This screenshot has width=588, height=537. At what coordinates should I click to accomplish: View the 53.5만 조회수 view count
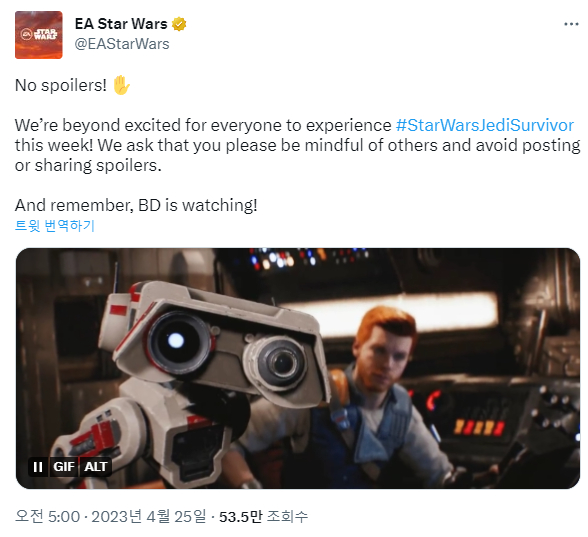coord(264,517)
